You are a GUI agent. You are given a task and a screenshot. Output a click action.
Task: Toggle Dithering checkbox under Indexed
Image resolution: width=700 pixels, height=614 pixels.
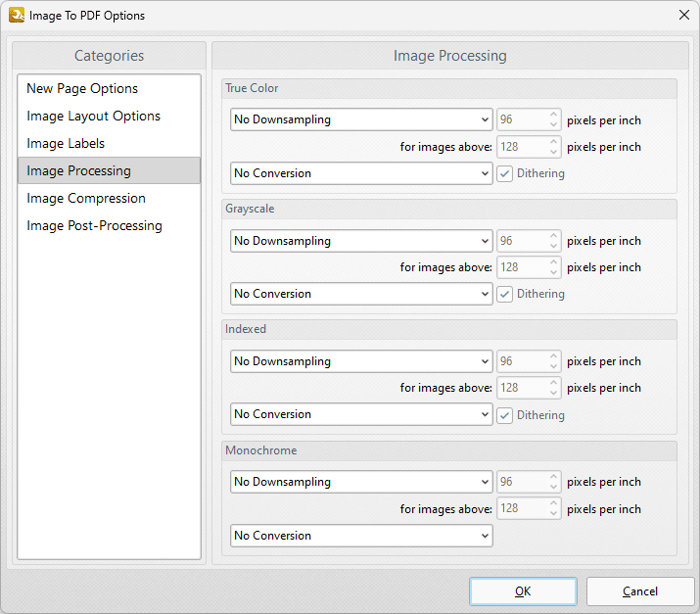(505, 414)
